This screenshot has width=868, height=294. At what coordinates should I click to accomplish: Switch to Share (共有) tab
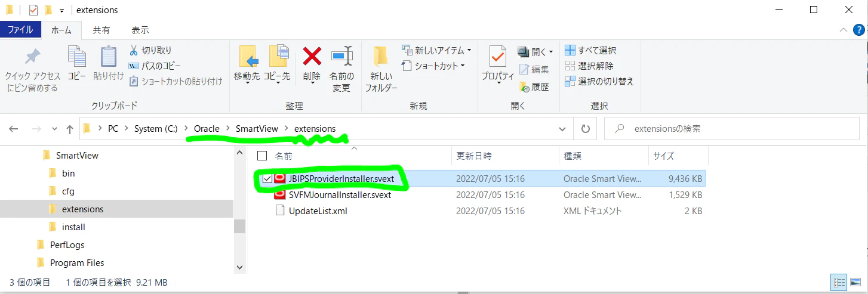101,30
